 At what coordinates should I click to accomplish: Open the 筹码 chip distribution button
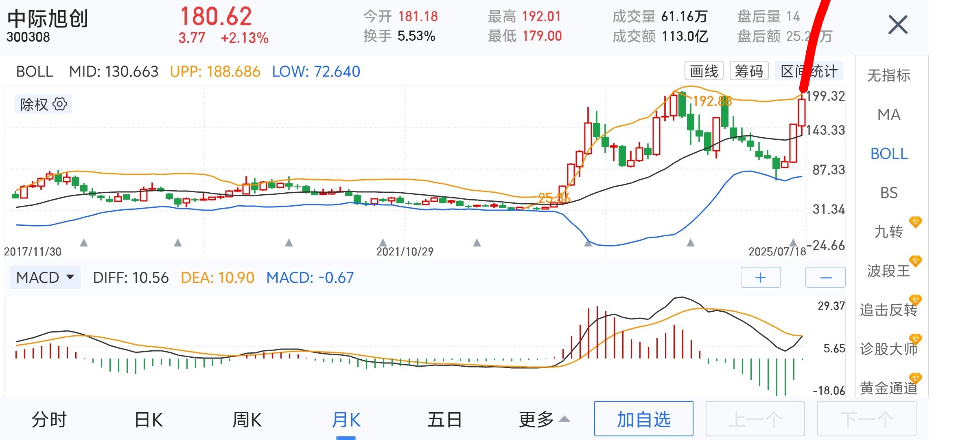[x=749, y=71]
